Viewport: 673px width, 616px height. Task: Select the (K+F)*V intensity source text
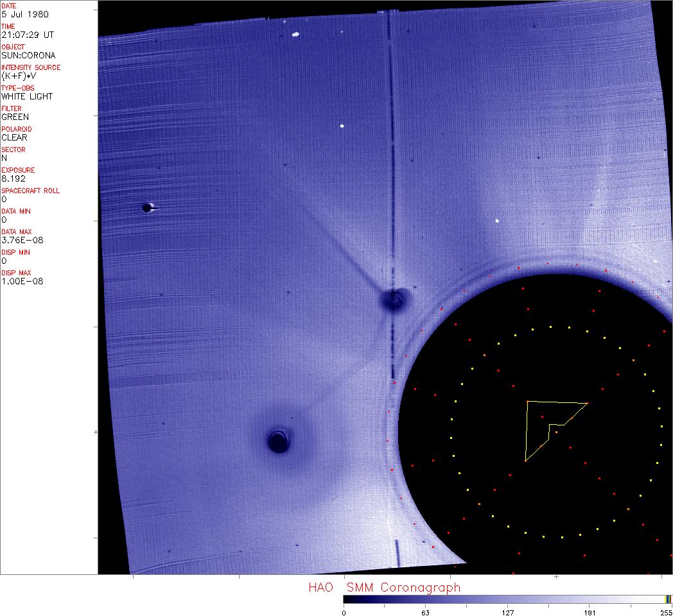pyautogui.click(x=19, y=76)
